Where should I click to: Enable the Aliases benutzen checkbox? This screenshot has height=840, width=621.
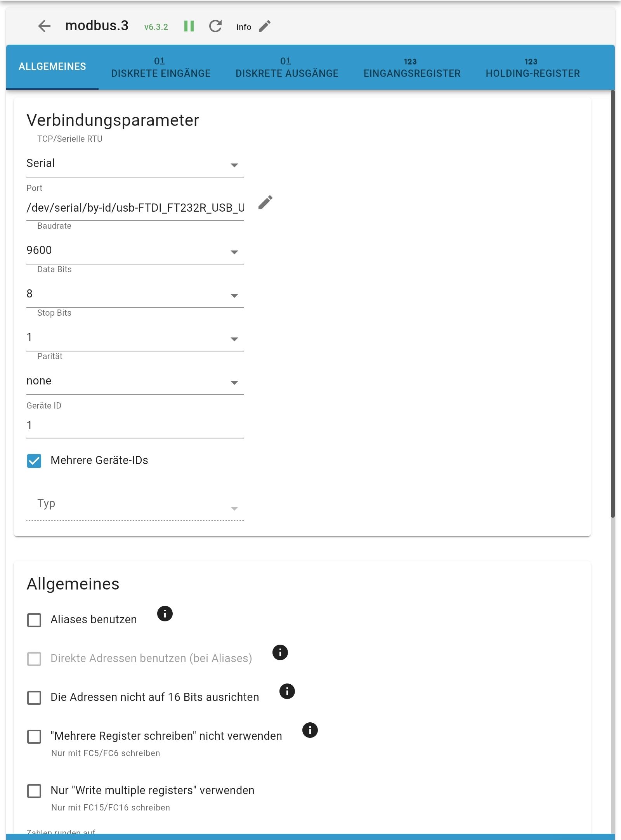click(x=34, y=620)
